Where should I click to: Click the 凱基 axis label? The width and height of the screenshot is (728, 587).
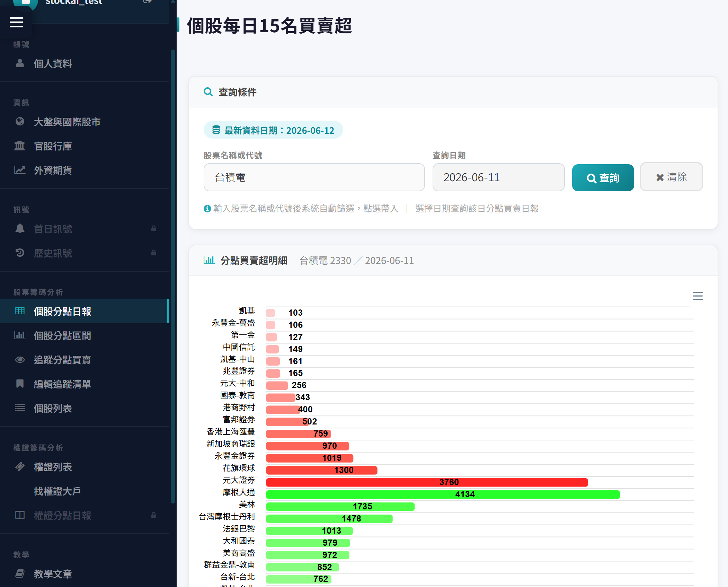click(247, 310)
